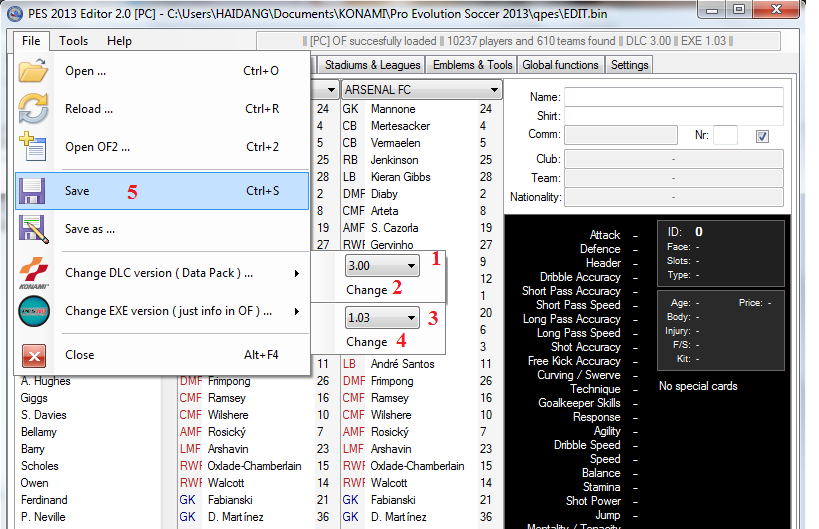819x529 pixels.
Task: Click the app icon in title bar
Action: tap(15, 13)
